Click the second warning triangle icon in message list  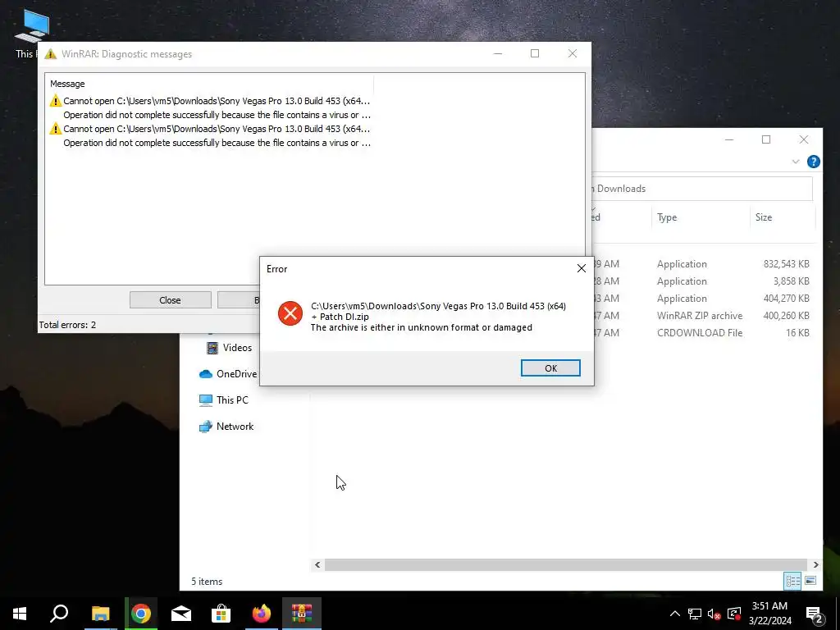(56, 129)
